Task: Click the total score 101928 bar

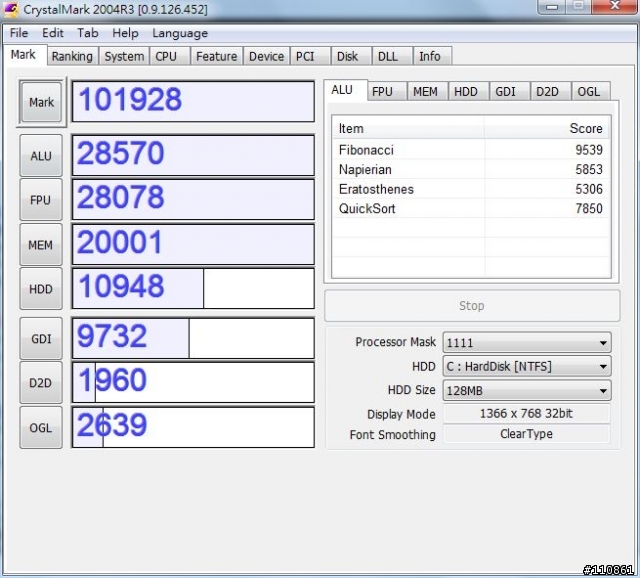Action: tap(193, 101)
